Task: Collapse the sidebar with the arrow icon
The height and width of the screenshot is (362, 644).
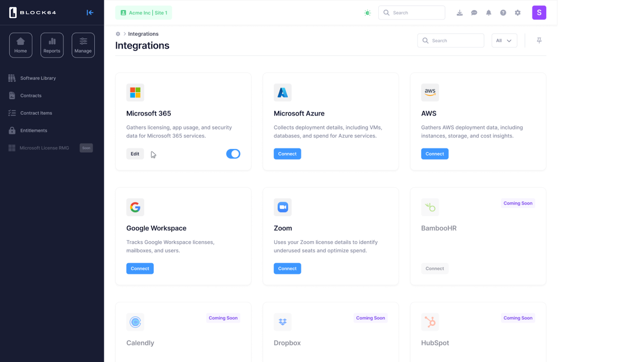Action: coord(90,12)
